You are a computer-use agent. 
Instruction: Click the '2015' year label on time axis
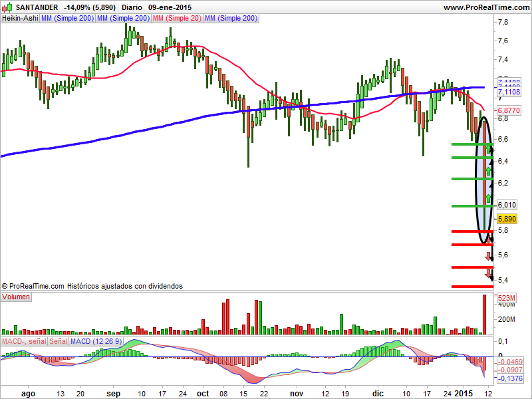click(464, 394)
